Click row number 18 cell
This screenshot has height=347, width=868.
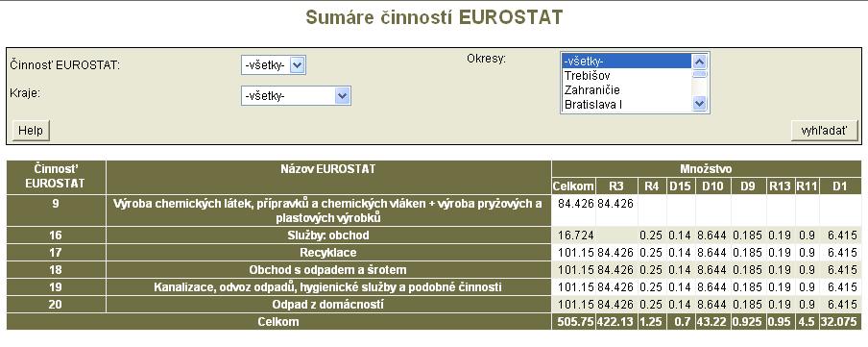click(56, 270)
